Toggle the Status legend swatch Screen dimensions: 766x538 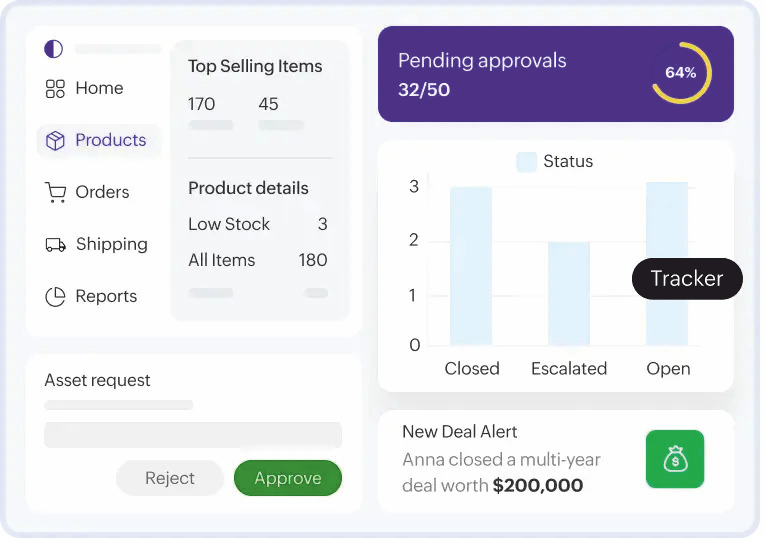[526, 162]
